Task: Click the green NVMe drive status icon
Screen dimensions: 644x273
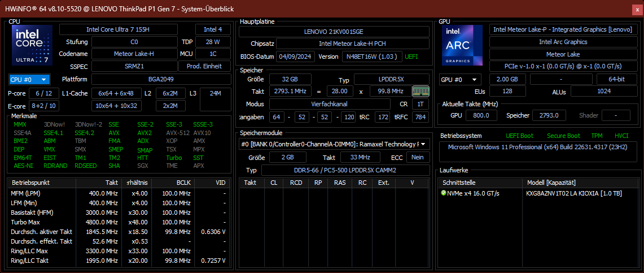Action: tap(443, 193)
